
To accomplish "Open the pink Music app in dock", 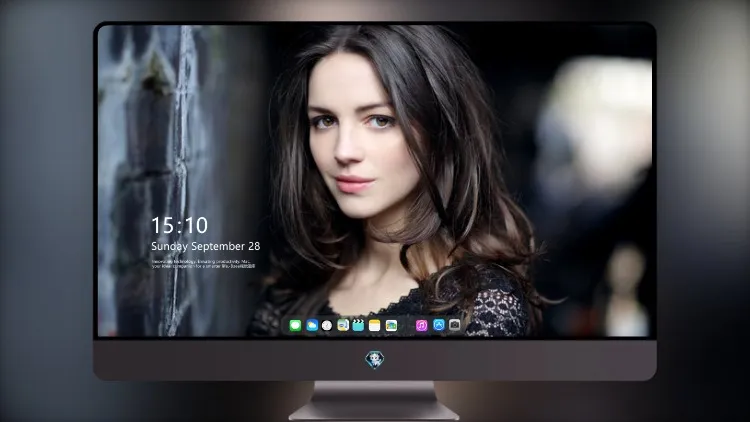I will 421,326.
